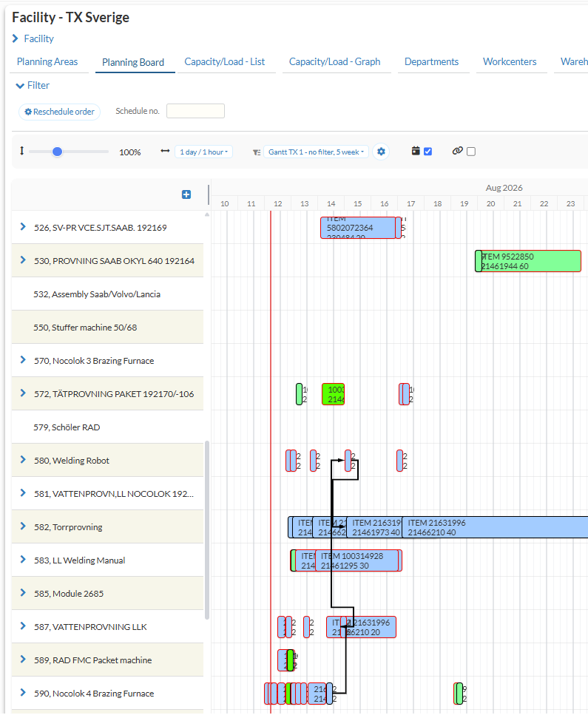The height and width of the screenshot is (715, 588).
Task: Open the 1 day / 1 hour dropdown
Action: [x=203, y=152]
